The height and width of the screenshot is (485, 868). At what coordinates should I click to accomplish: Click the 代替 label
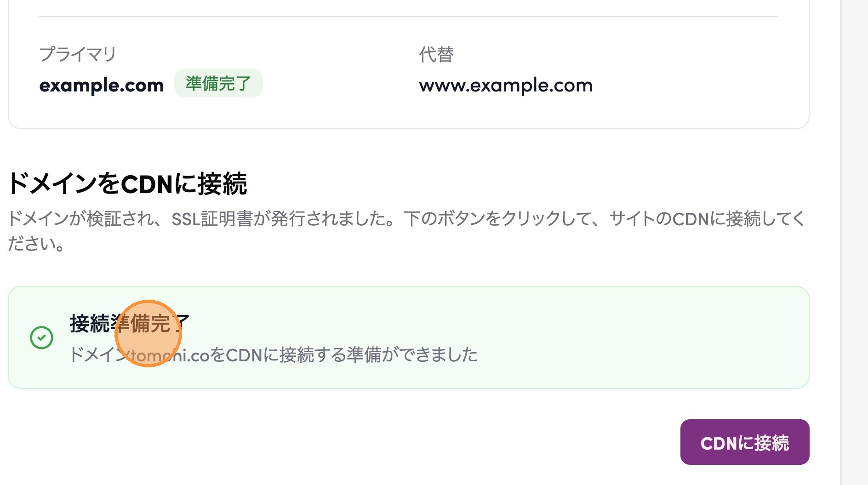pos(436,54)
